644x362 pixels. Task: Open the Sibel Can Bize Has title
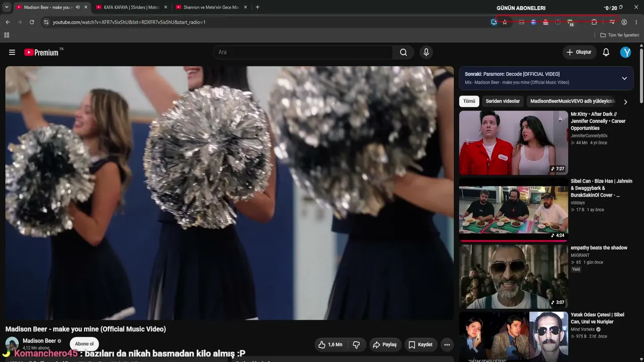[601, 188]
